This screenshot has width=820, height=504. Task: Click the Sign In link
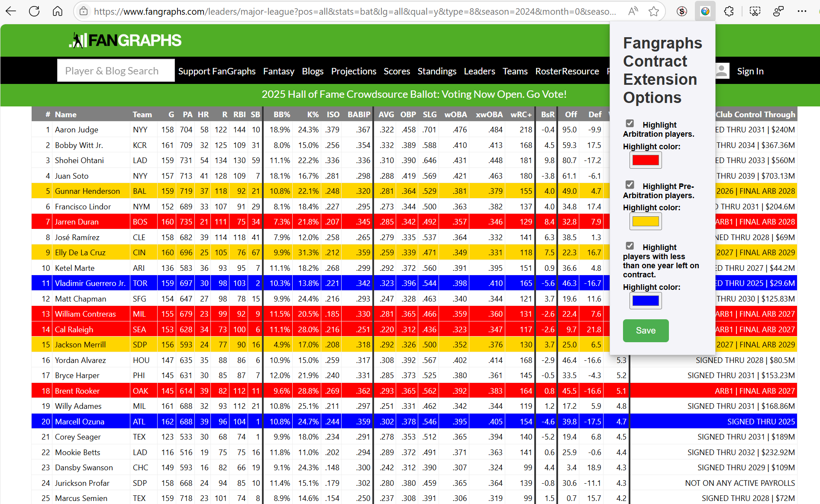tap(750, 71)
